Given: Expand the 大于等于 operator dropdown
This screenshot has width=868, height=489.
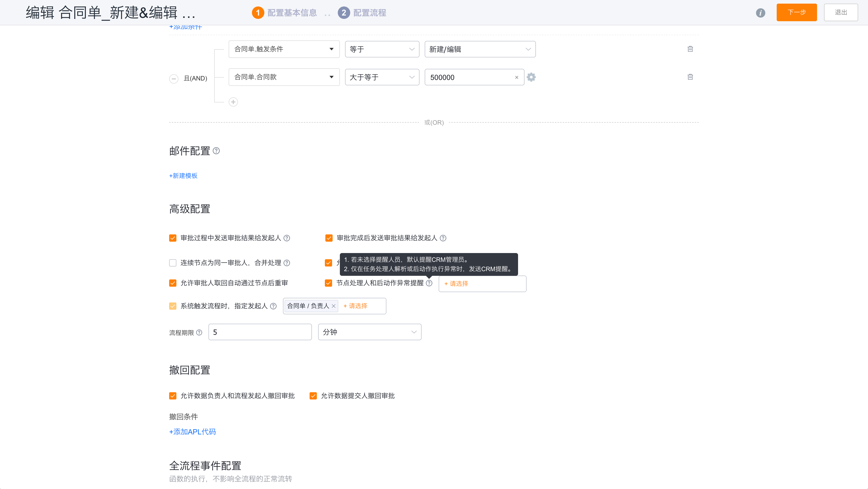Looking at the screenshot, I should [382, 77].
